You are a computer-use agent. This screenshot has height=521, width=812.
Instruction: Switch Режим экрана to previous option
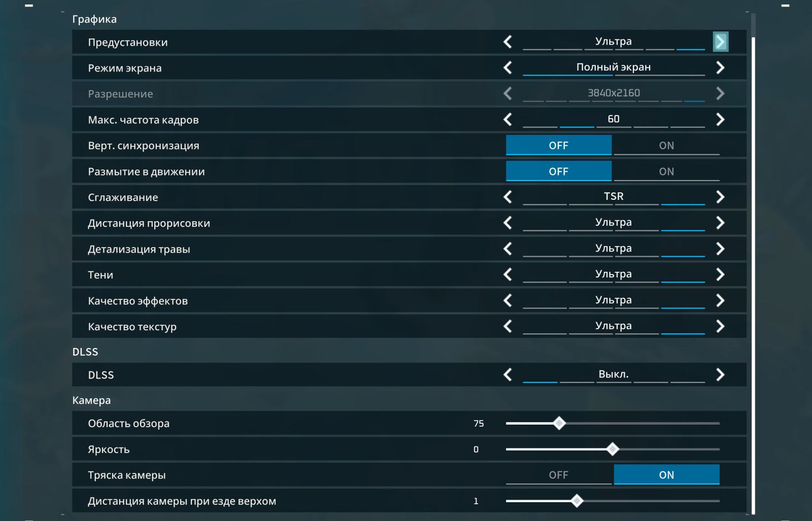[x=507, y=67]
